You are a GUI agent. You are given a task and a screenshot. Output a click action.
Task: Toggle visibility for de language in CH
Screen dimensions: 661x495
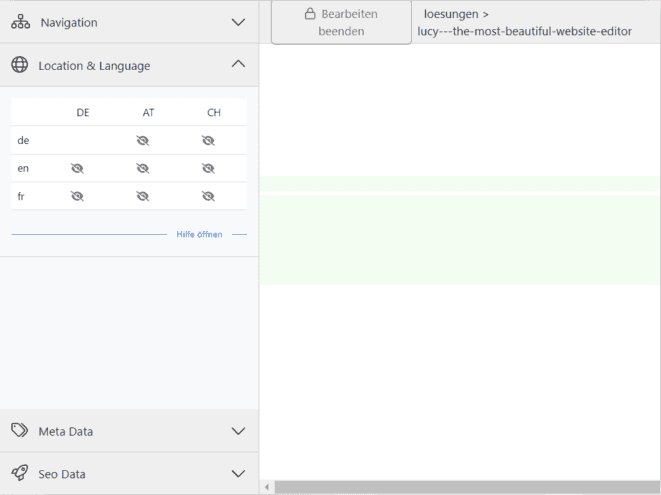(x=208, y=140)
